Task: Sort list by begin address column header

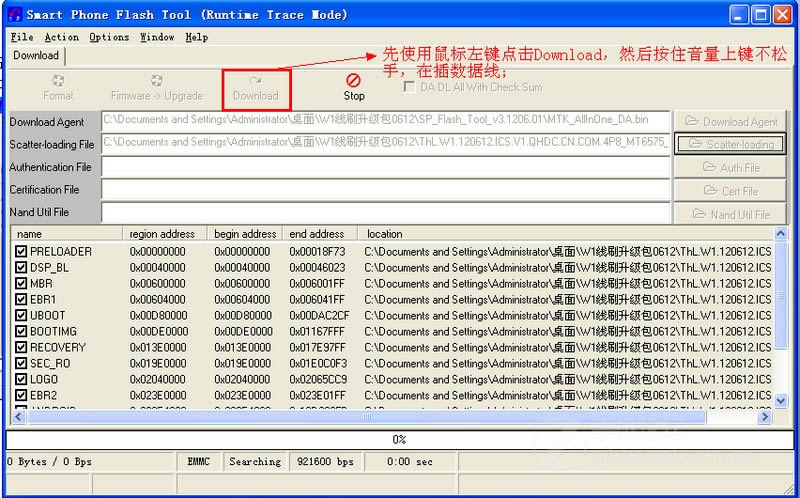Action: click(x=245, y=234)
